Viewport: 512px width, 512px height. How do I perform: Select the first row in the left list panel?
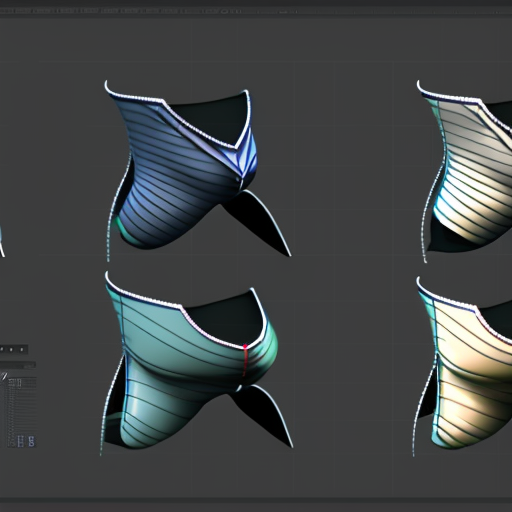click(x=22, y=380)
